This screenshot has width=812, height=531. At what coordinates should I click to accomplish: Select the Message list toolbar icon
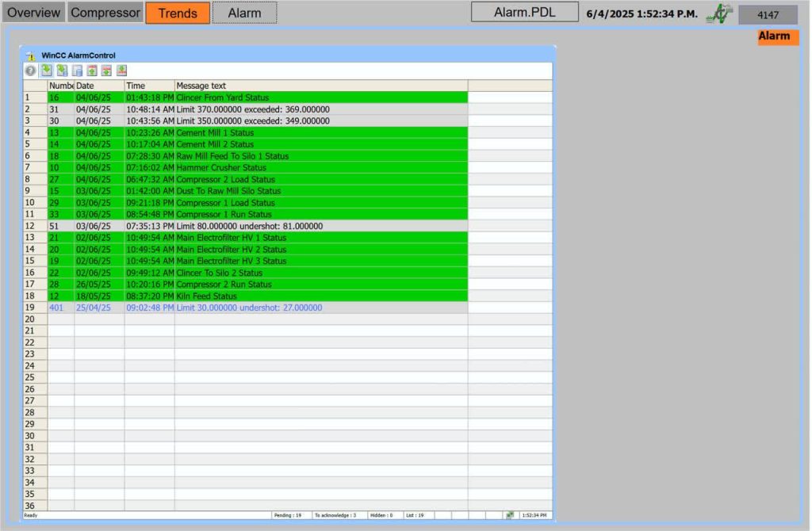pos(46,71)
